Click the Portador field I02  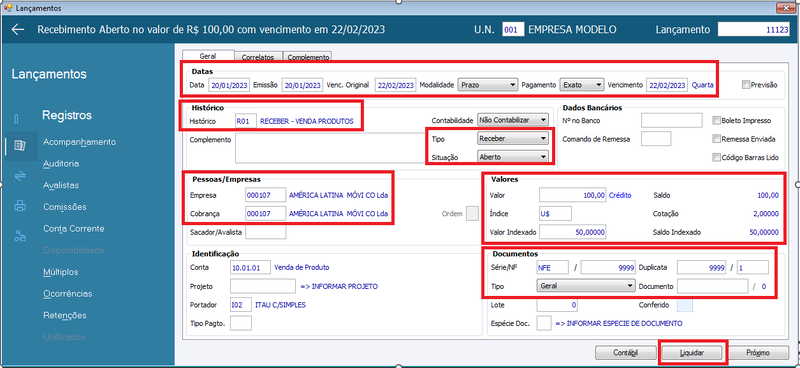pos(241,305)
